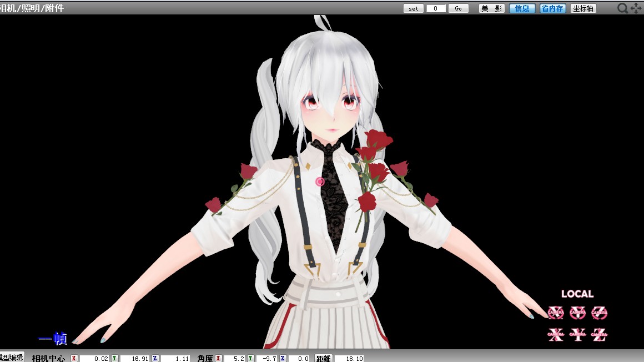Click the camera Y rotation icon
Viewport: 644px width, 362px height.
point(577,313)
